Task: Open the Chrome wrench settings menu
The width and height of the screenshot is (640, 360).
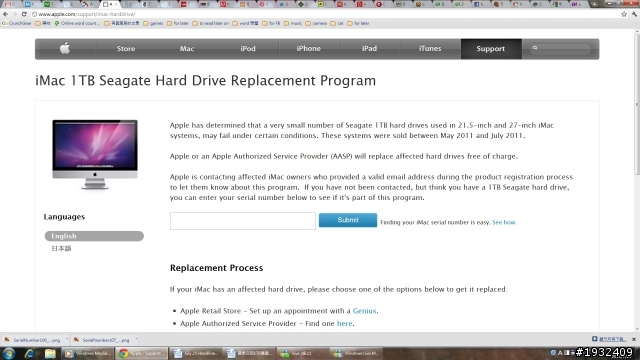Action: [634, 14]
